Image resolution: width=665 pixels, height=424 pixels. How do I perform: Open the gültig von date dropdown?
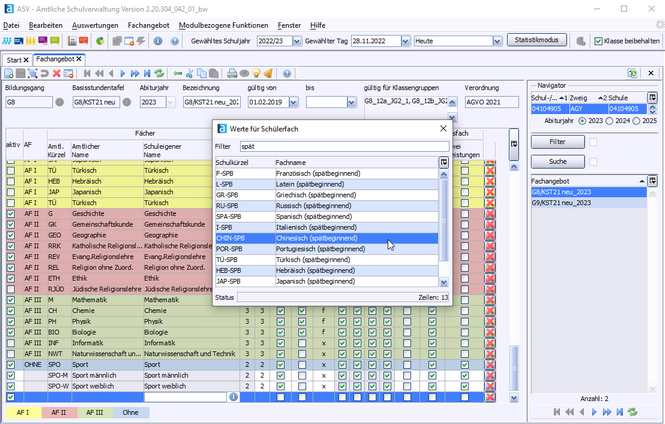pos(295,102)
